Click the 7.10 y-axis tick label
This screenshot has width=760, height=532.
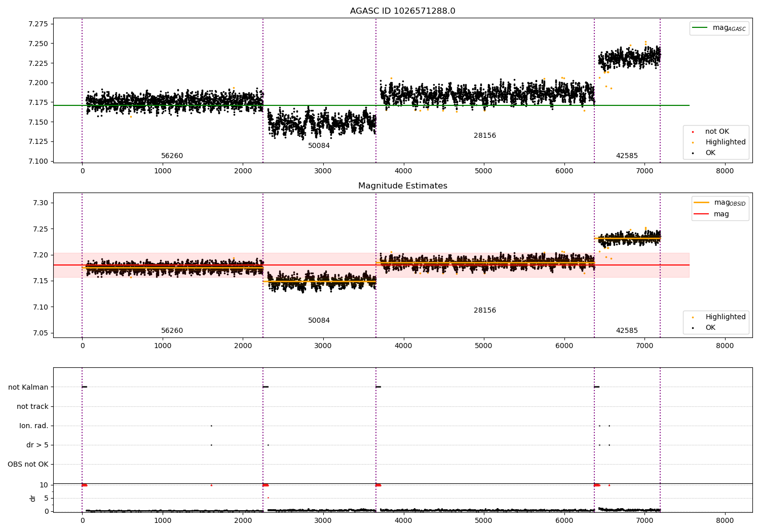coord(41,307)
